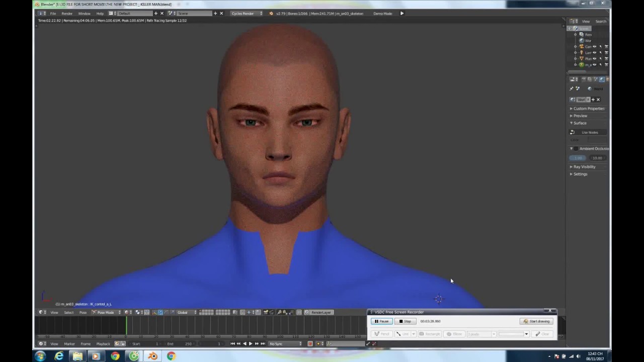Open the Render menu in top bar
Image resolution: width=644 pixels, height=362 pixels.
tap(67, 14)
